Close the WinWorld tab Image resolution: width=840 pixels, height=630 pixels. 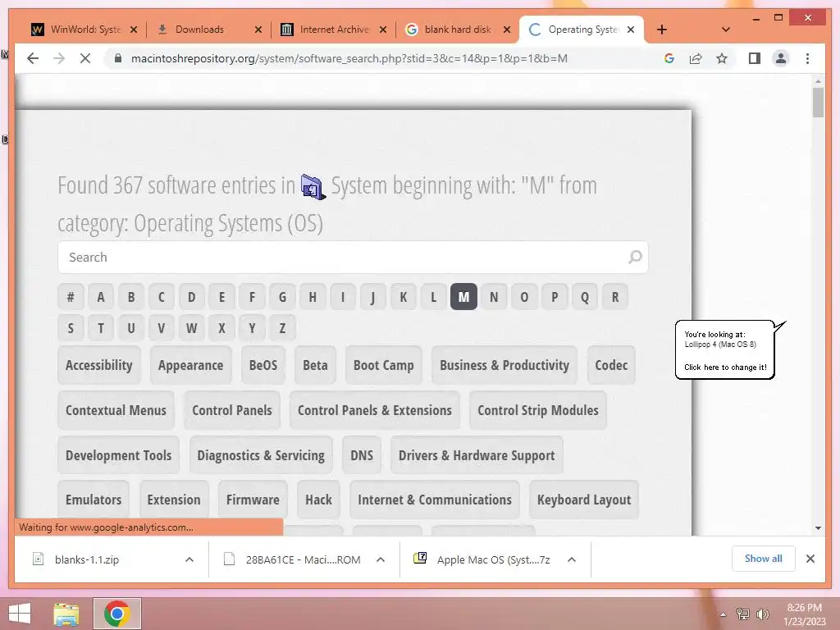click(134, 30)
